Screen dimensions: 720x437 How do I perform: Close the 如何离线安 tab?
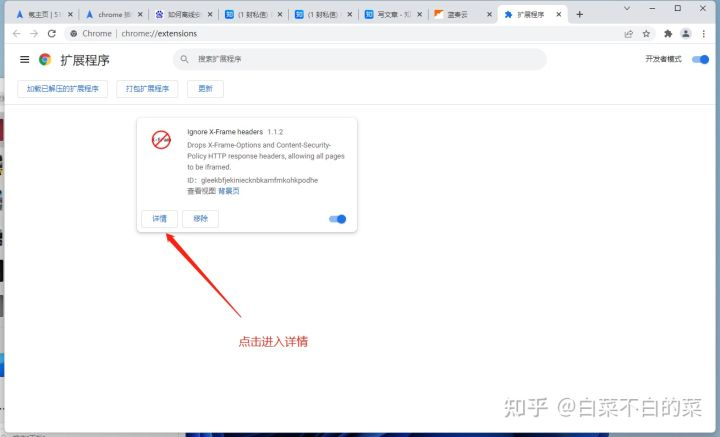[210, 14]
